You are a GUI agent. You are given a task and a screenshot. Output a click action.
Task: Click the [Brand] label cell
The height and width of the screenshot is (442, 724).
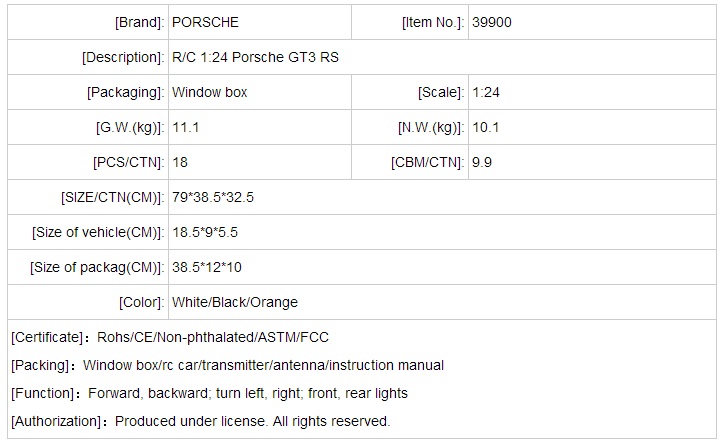coord(139,22)
